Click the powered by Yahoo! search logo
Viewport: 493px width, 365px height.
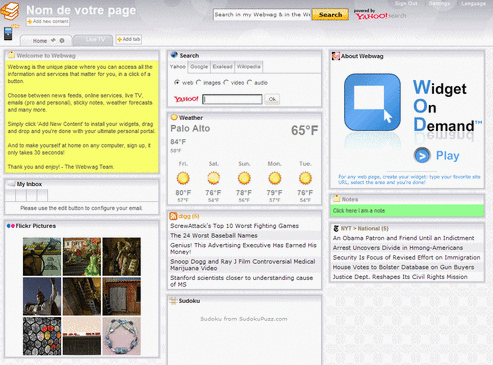pyautogui.click(x=379, y=15)
